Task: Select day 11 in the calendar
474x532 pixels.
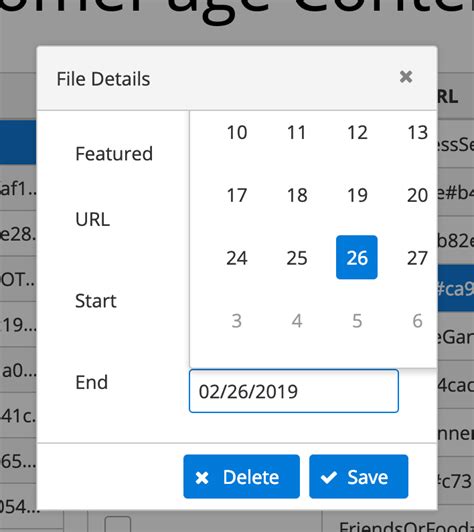Action: pyautogui.click(x=297, y=132)
